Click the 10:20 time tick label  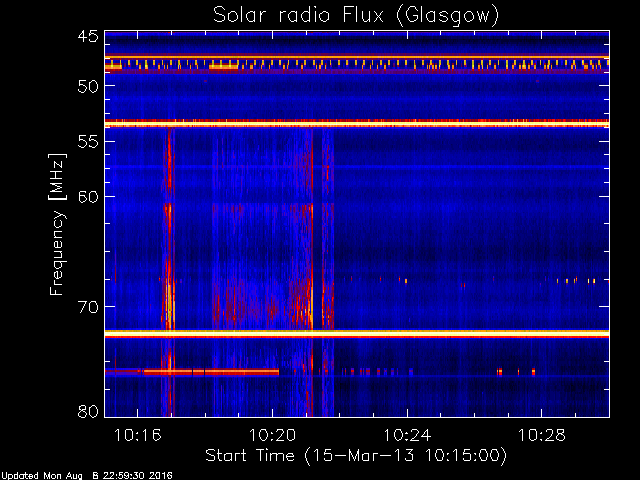point(272,435)
